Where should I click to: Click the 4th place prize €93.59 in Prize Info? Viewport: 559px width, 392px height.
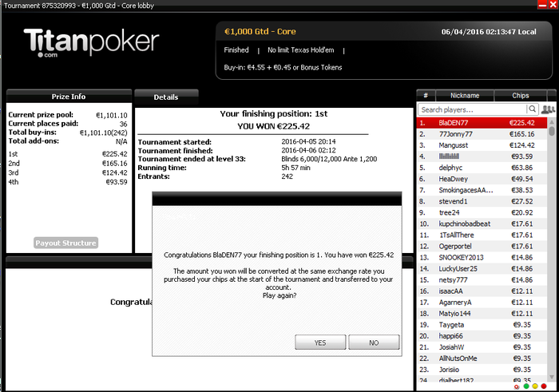(117, 182)
